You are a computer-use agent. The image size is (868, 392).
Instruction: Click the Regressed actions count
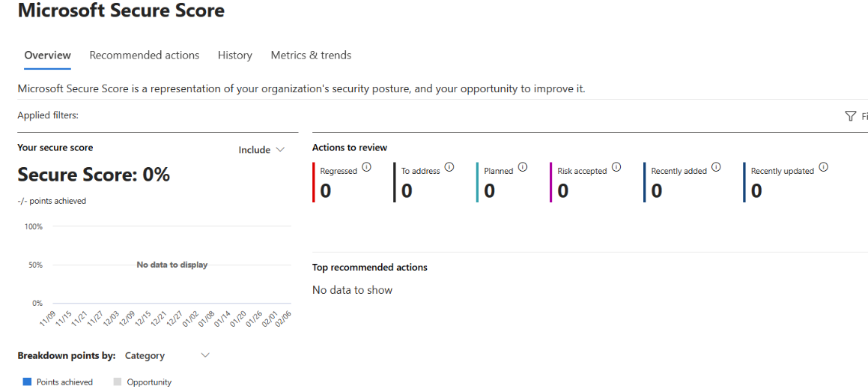pos(326,191)
